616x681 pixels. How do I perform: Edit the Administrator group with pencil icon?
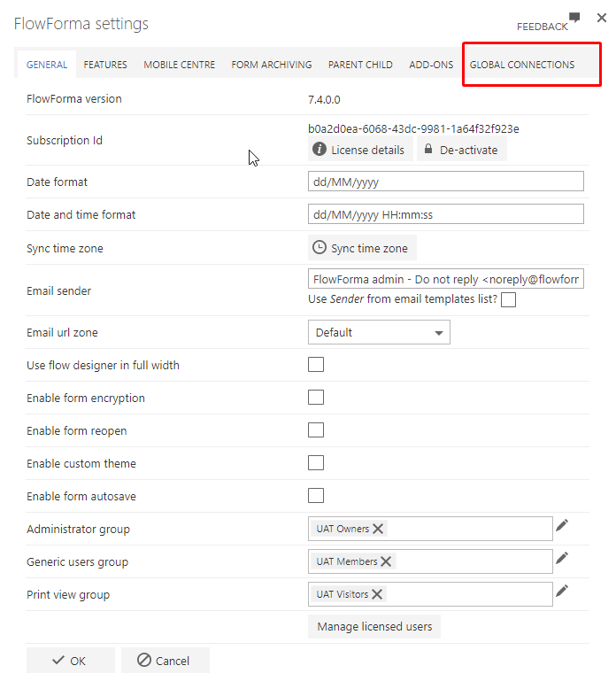pyautogui.click(x=562, y=525)
